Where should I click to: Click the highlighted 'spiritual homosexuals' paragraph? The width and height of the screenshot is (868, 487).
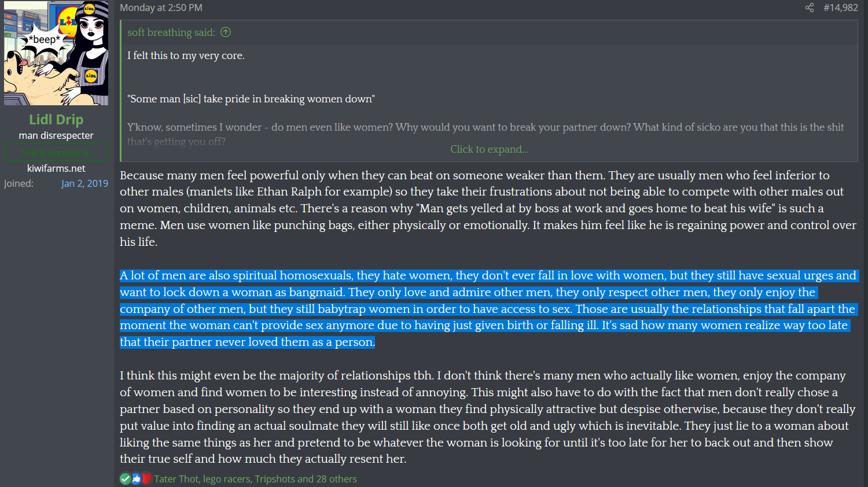tap(488, 309)
